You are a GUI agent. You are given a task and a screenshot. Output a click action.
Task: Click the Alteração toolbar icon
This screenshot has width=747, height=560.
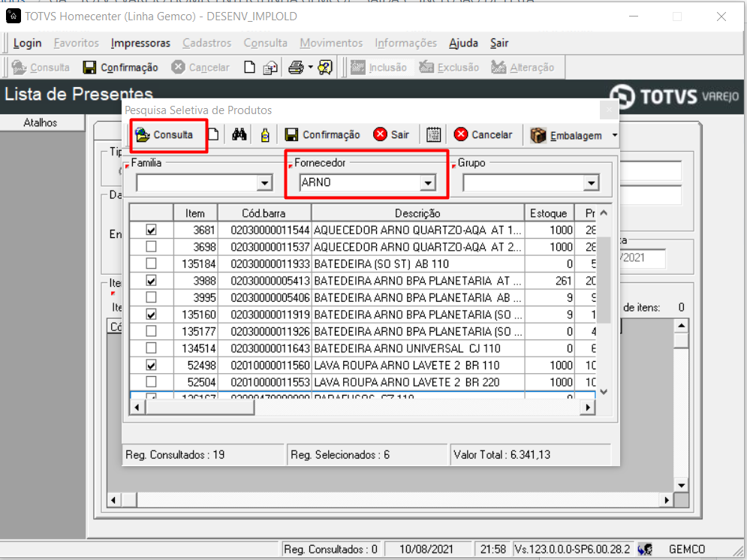coord(499,67)
